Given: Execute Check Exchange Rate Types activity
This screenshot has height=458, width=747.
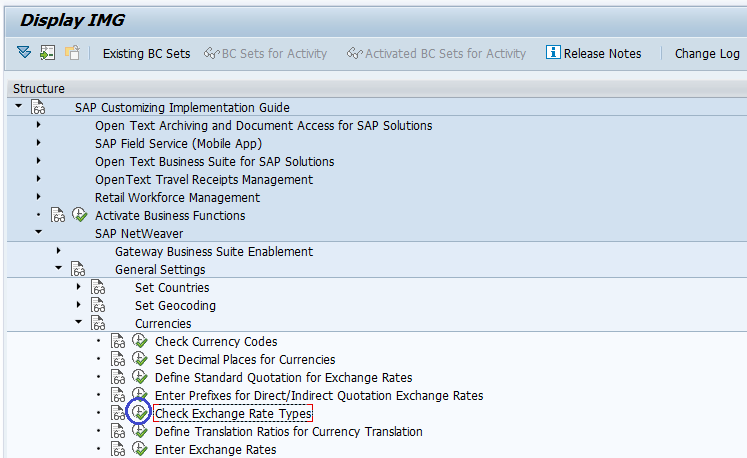Looking at the screenshot, I should [x=140, y=413].
